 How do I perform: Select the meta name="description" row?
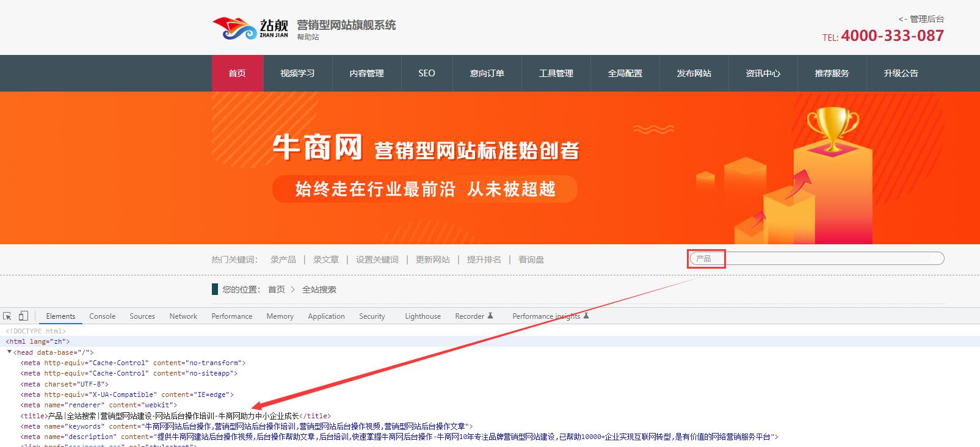point(399,437)
